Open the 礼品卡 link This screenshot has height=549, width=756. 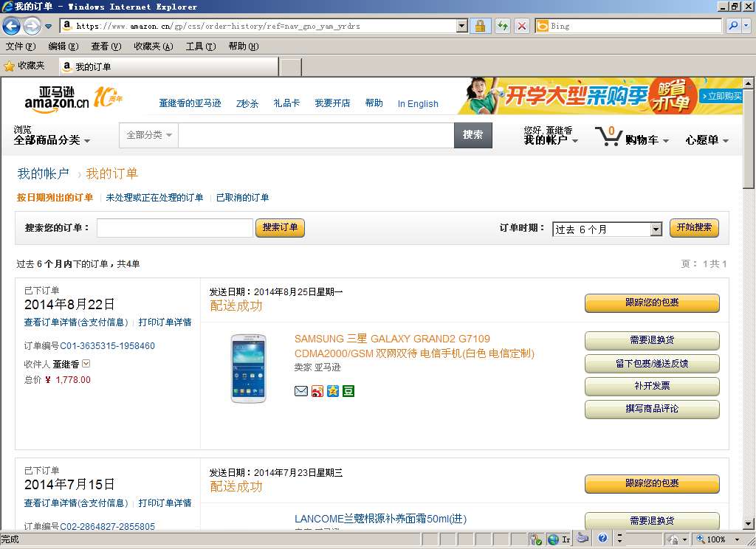(286, 103)
